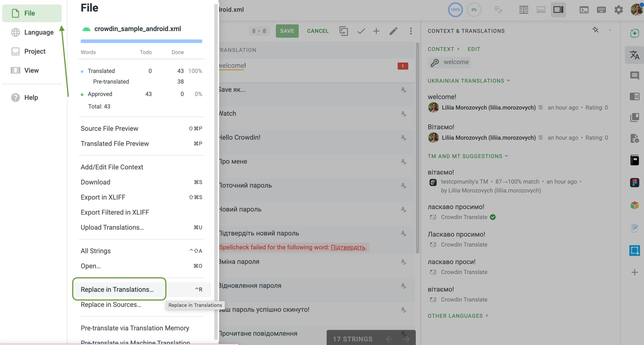Click the pin panel icon
The height and width of the screenshot is (345, 644).
[595, 30]
